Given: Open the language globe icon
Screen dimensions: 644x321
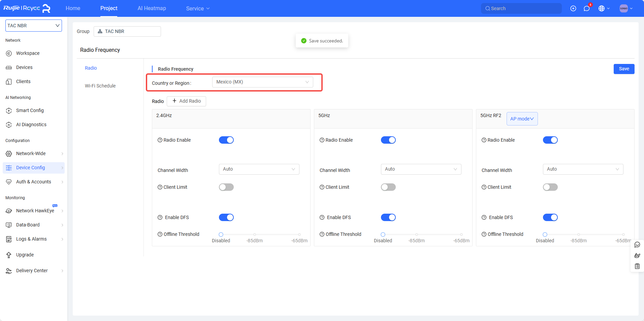Looking at the screenshot, I should point(602,8).
